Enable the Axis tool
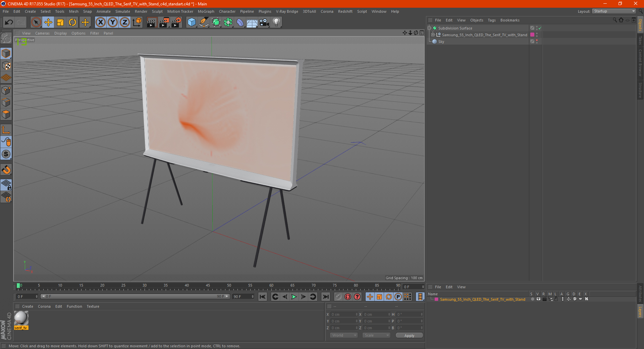The height and width of the screenshot is (349, 644). click(x=6, y=130)
